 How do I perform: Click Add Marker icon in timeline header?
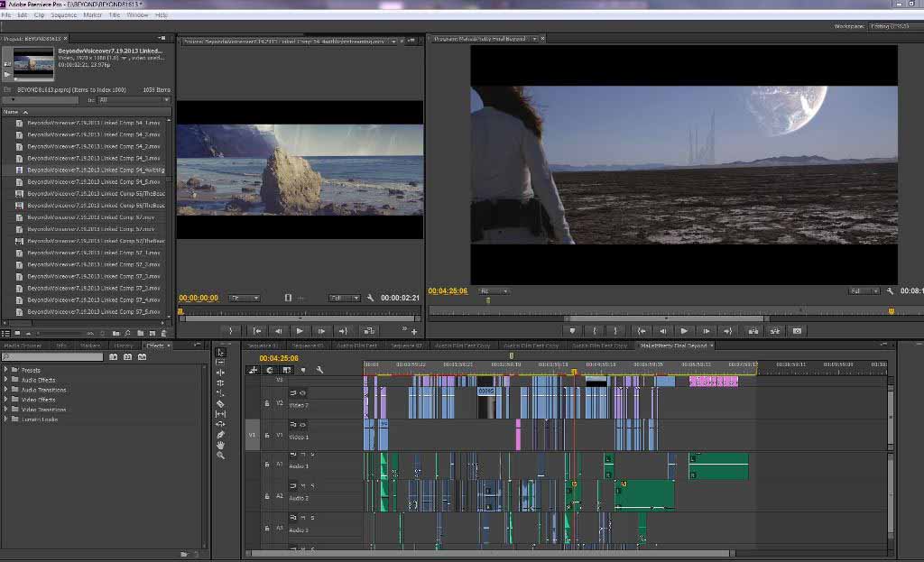(x=303, y=370)
